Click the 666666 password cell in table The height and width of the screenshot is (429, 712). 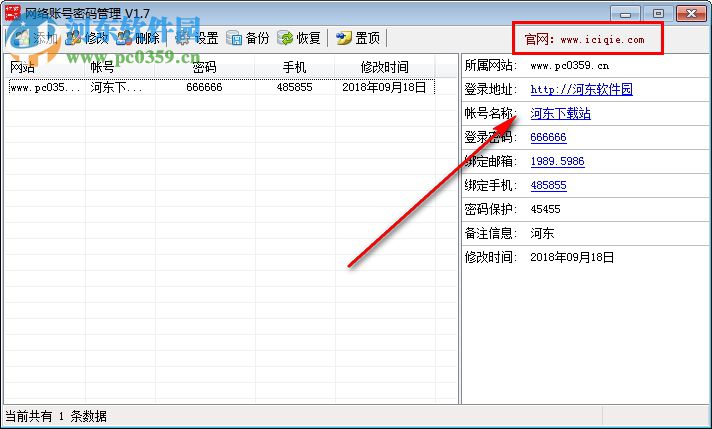(x=204, y=87)
